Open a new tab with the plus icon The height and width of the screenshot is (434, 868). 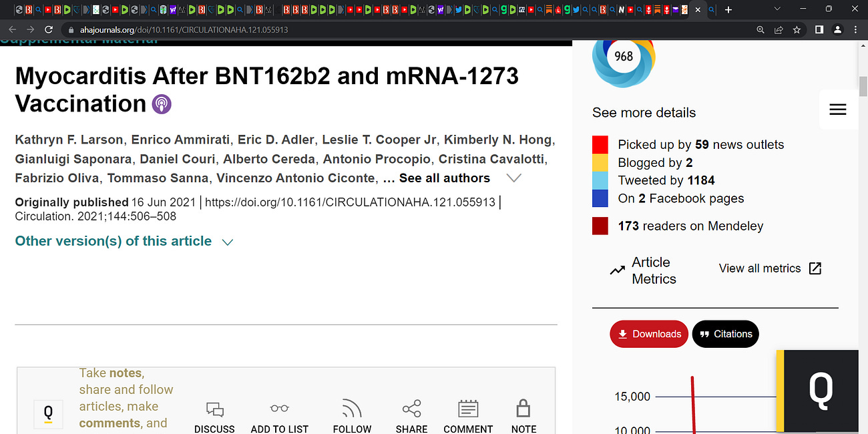pos(728,10)
